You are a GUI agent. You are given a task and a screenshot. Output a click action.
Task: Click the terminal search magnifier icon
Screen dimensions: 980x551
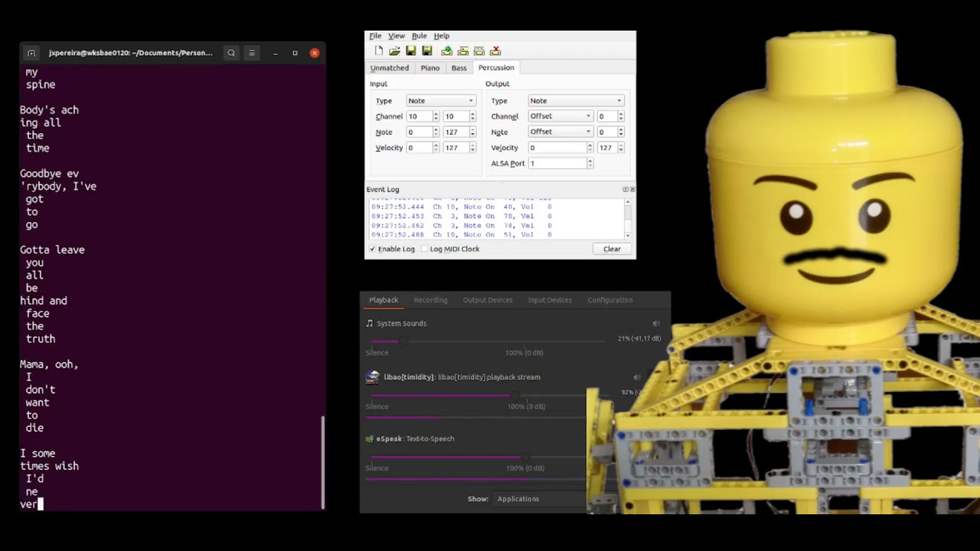click(x=231, y=53)
